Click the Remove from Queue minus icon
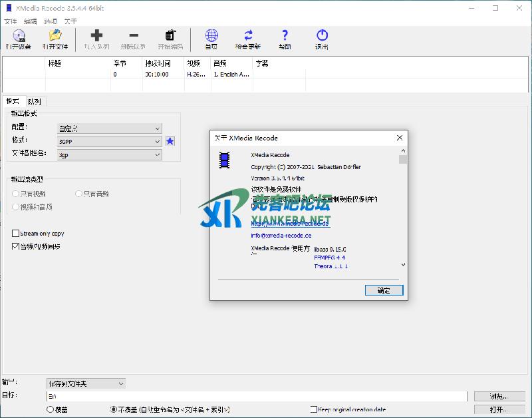The image size is (532, 418). [x=134, y=36]
